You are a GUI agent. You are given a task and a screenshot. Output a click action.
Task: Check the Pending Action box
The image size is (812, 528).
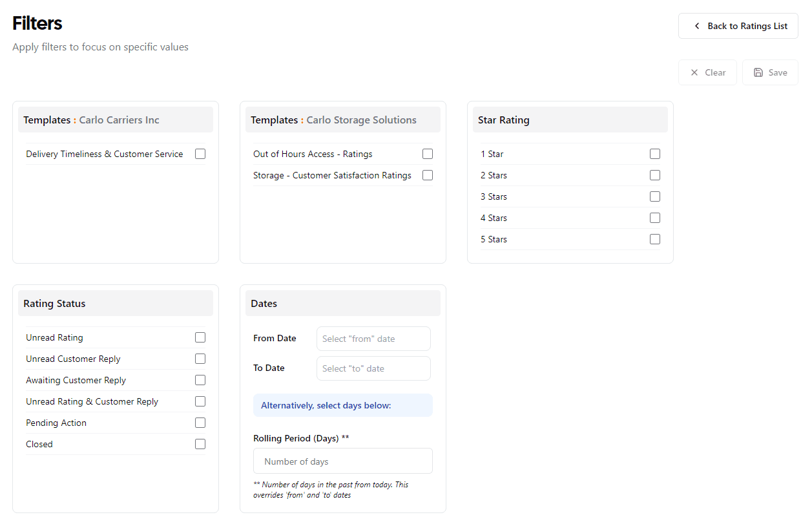[200, 423]
